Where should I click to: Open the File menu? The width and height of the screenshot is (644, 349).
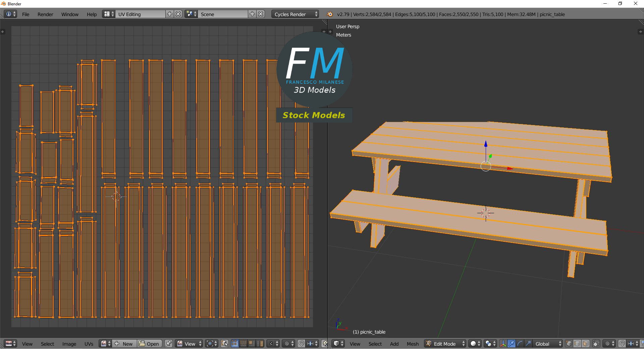click(x=26, y=14)
